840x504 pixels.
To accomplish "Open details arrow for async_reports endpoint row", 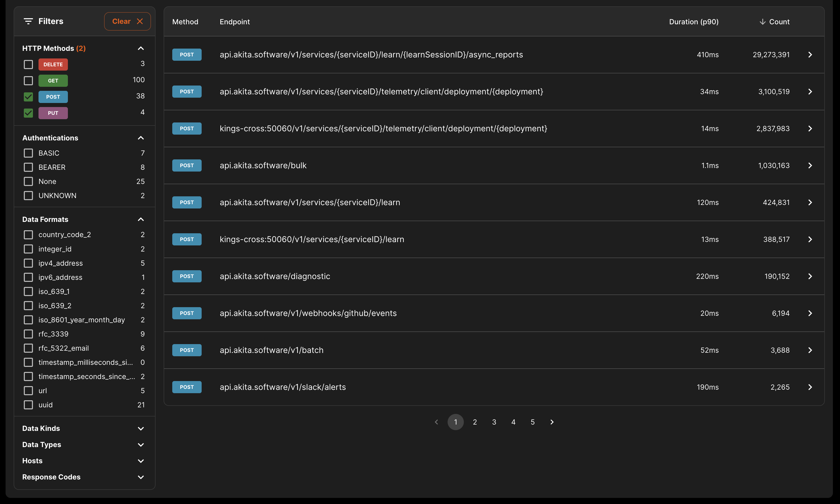I will tap(810, 55).
